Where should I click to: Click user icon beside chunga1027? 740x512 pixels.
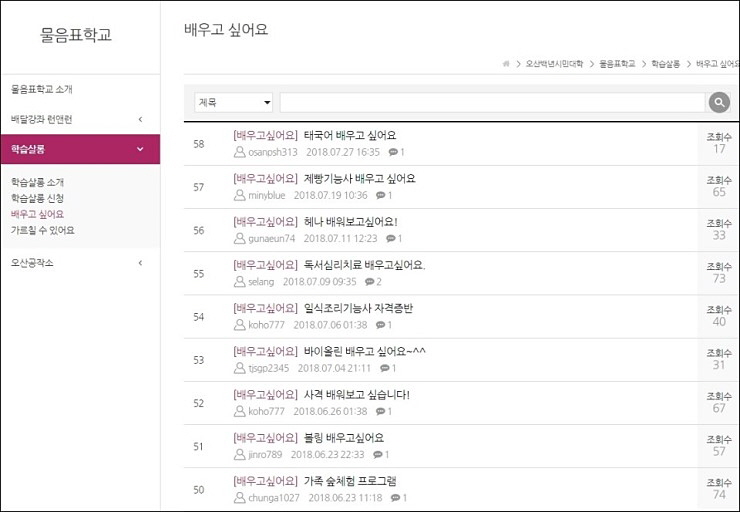[239, 497]
